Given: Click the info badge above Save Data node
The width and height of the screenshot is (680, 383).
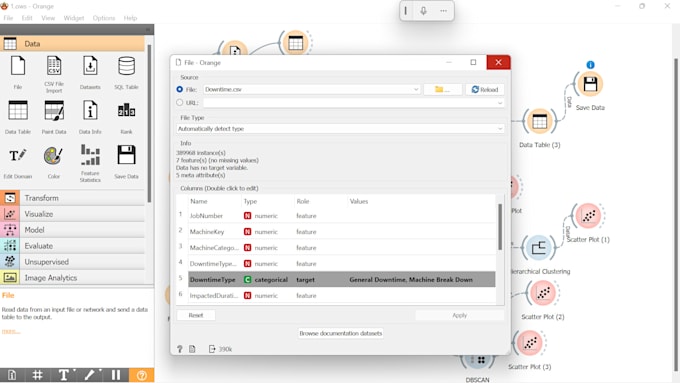Looking at the screenshot, I should pyautogui.click(x=590, y=65).
